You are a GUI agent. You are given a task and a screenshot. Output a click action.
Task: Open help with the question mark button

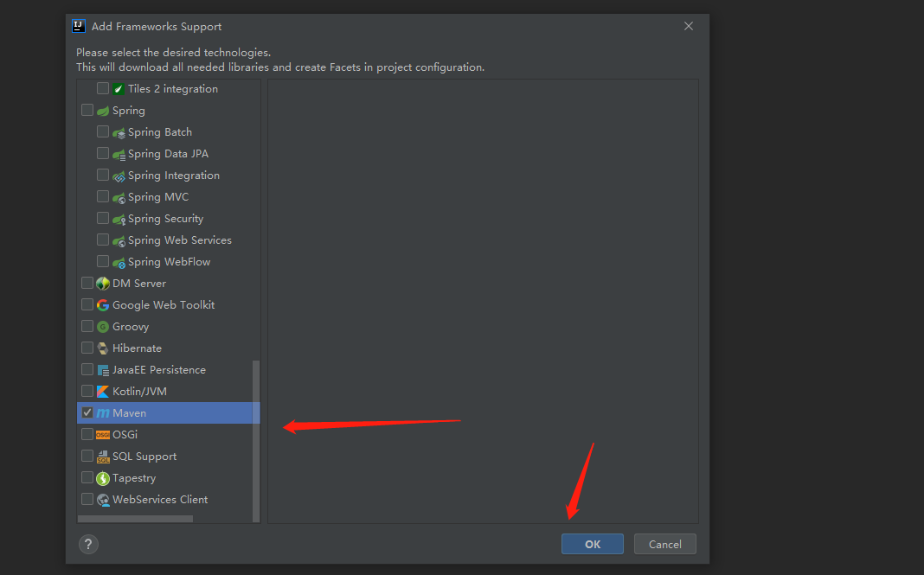click(88, 545)
